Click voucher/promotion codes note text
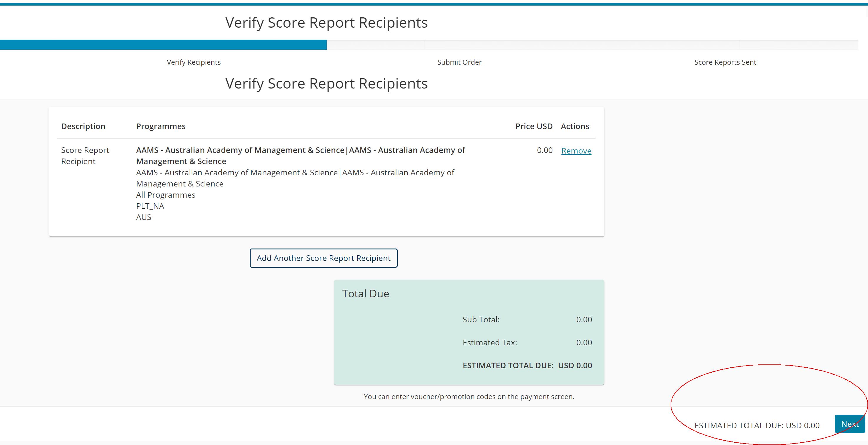The width and height of the screenshot is (868, 445). click(x=469, y=396)
